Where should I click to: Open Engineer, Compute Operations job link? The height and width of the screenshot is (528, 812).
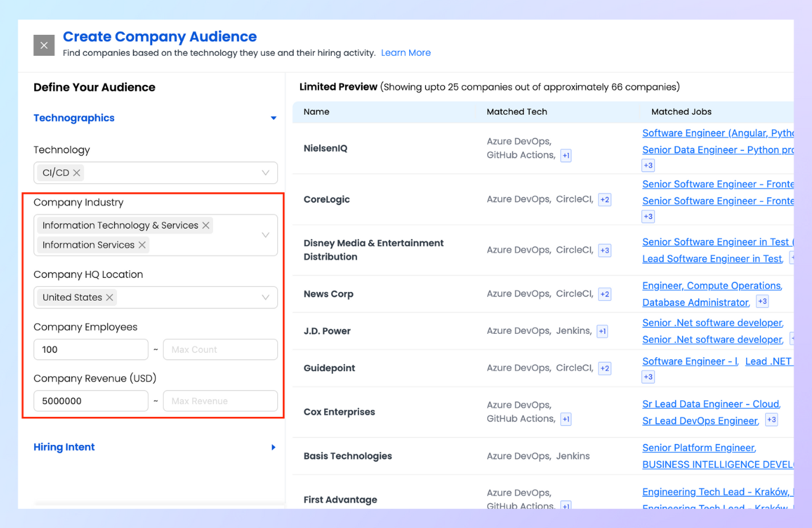711,286
